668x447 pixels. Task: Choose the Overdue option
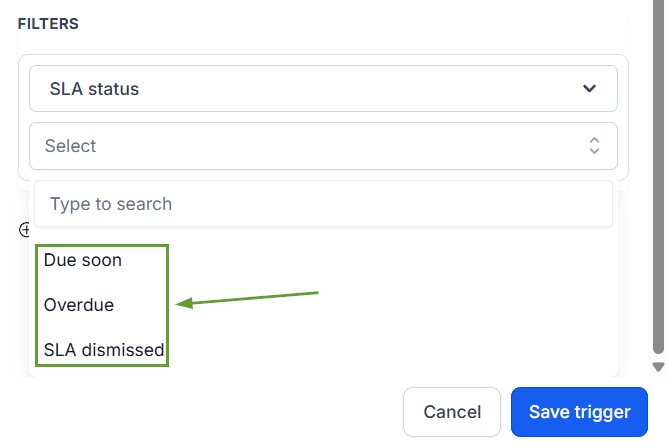(x=79, y=305)
